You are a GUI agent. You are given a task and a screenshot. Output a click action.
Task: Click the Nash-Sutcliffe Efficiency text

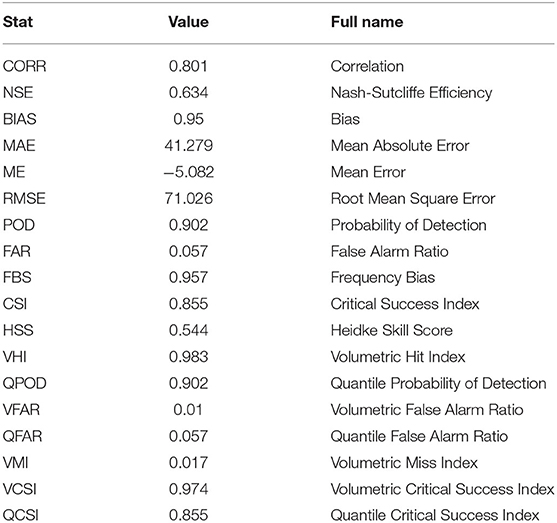coord(411,93)
